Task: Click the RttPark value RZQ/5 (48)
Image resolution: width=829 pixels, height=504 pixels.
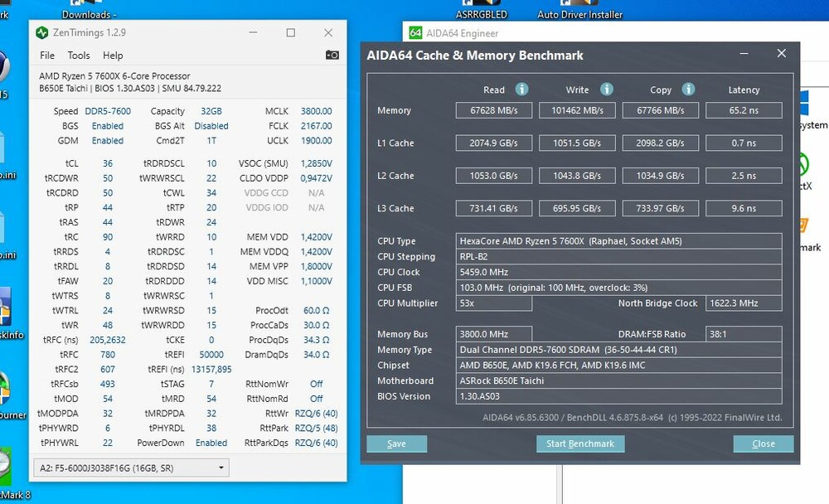Action: (x=316, y=429)
